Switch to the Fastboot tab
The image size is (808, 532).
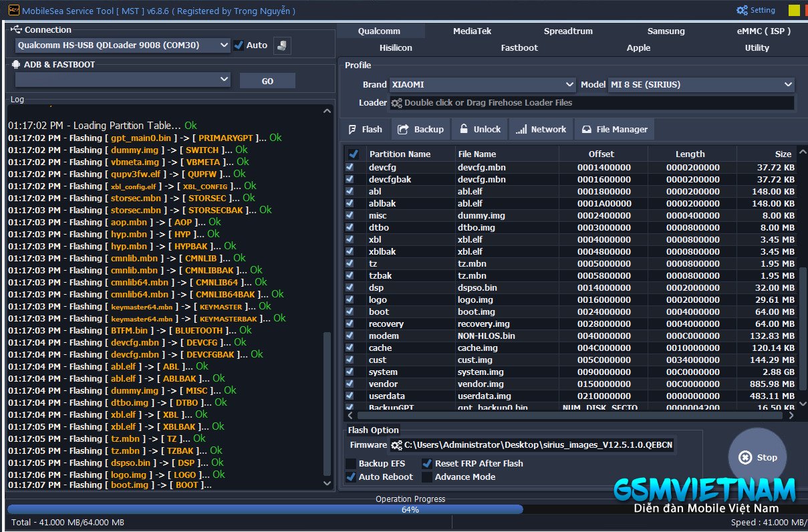click(x=519, y=47)
